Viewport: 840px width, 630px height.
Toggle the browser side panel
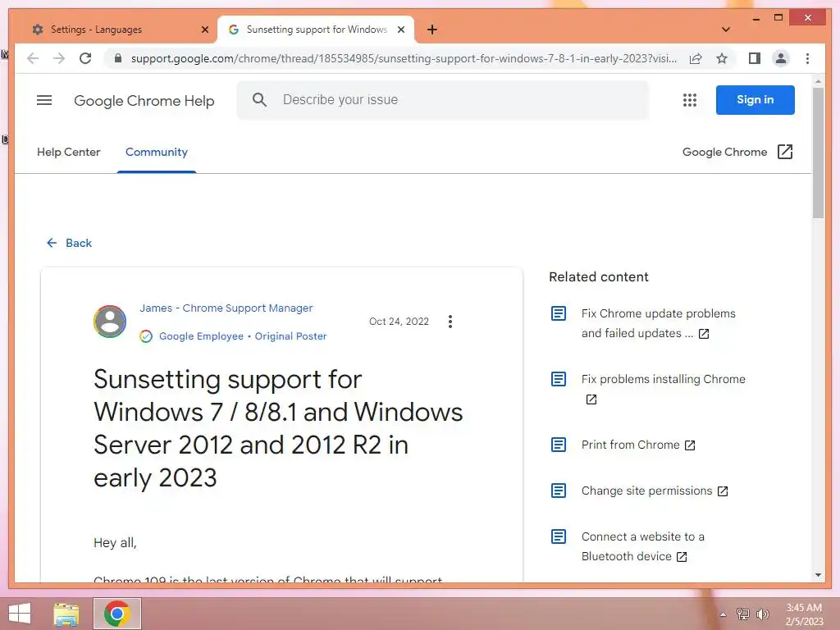(x=755, y=58)
